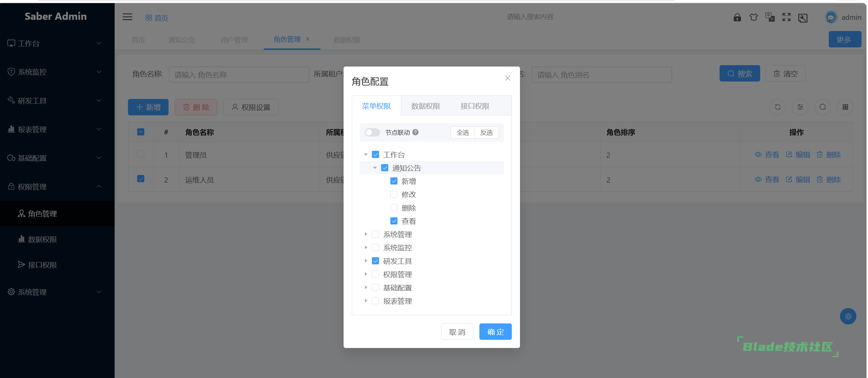Image resolution: width=868 pixels, height=378 pixels.
Task: Click the admin user avatar
Action: click(831, 17)
